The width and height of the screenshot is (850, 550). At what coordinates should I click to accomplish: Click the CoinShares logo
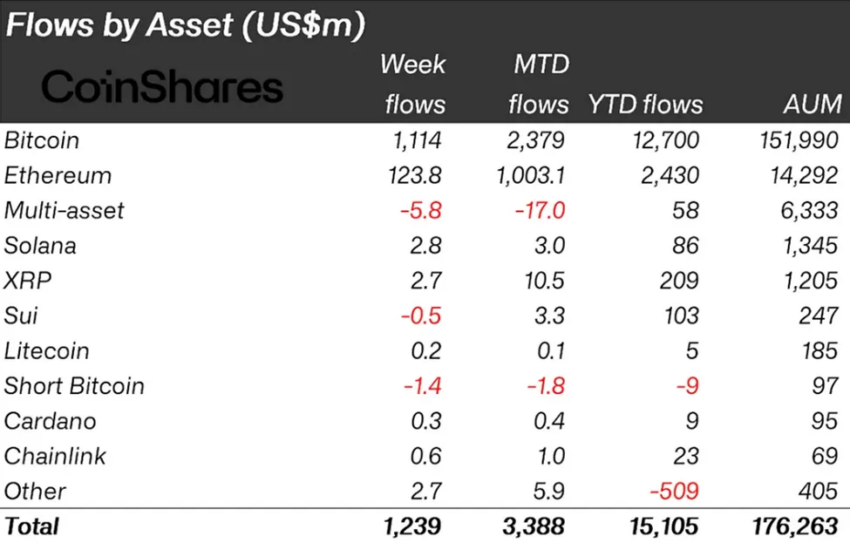click(162, 88)
